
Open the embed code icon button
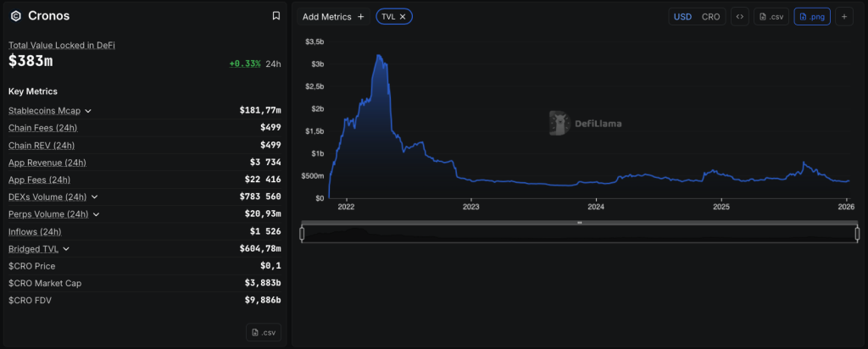pos(739,16)
